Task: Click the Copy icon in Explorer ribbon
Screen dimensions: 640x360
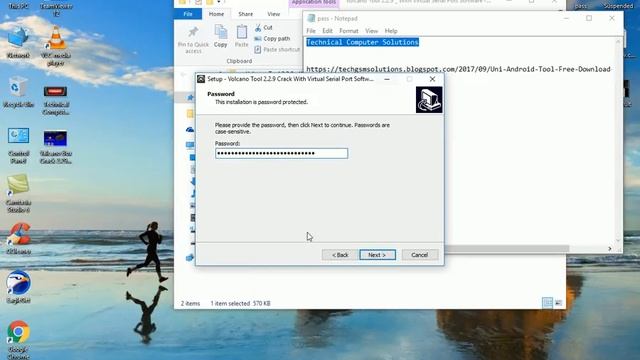Action: coord(220,36)
